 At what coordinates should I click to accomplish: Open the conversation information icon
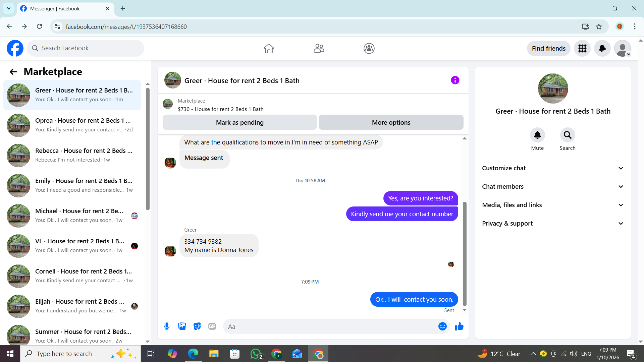pos(455,80)
